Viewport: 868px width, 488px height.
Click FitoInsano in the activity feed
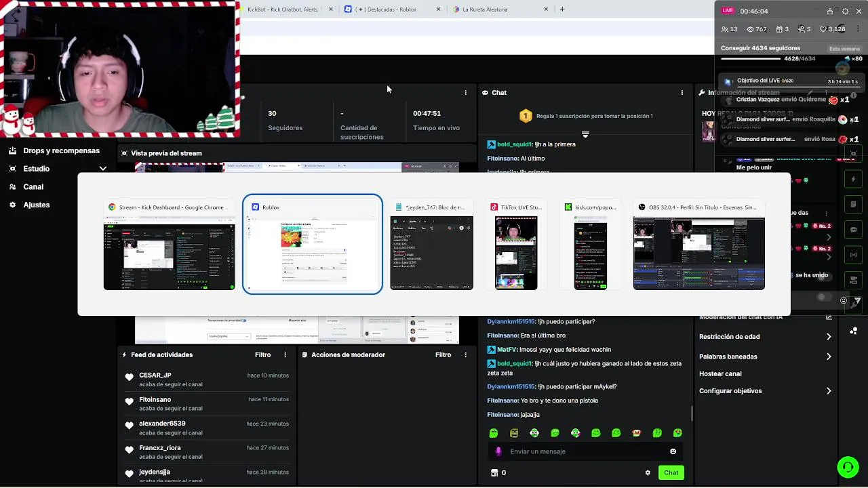[155, 400]
